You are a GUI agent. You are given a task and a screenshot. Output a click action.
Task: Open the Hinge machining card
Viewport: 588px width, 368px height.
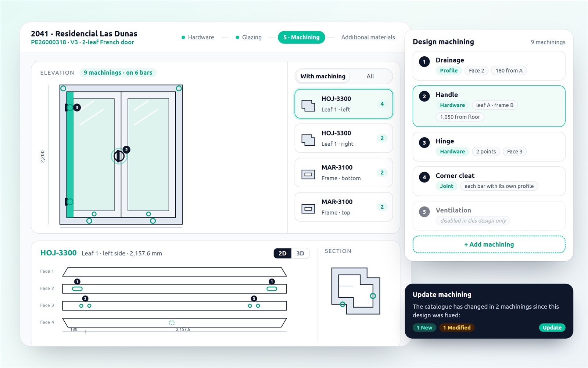pos(489,146)
